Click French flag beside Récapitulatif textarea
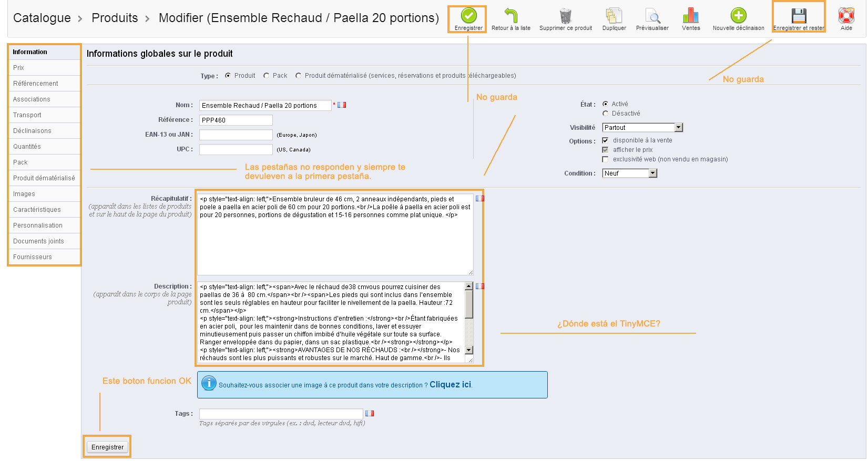 (x=480, y=198)
